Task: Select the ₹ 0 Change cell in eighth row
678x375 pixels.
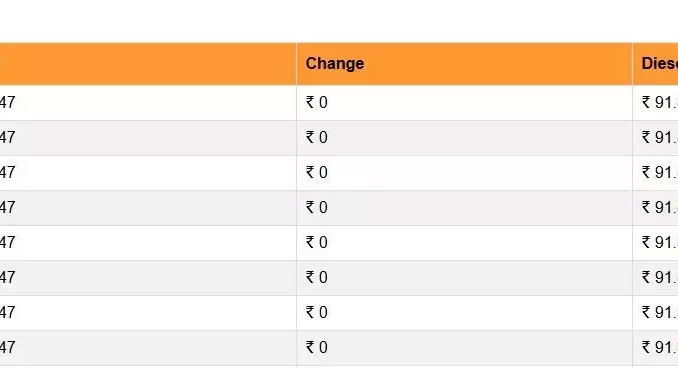Action: coord(464,348)
